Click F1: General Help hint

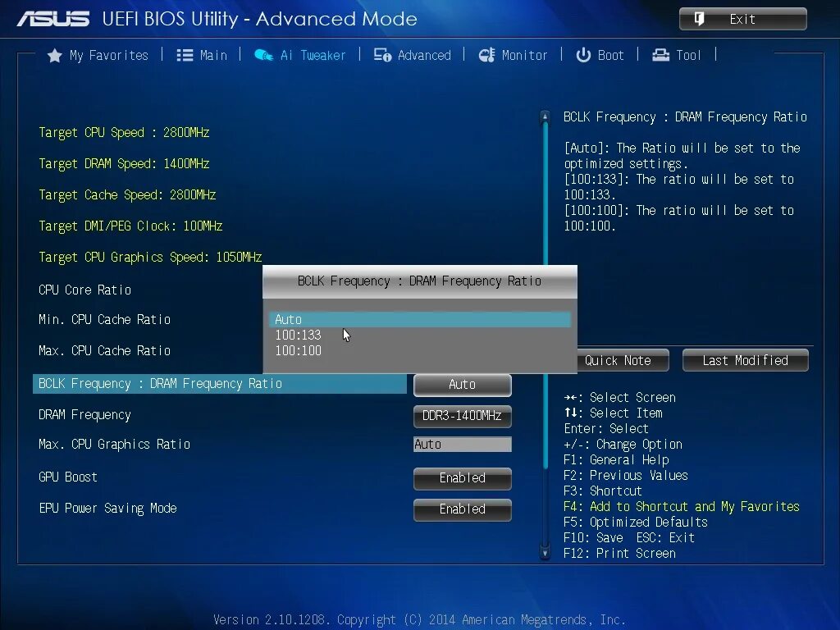click(616, 460)
